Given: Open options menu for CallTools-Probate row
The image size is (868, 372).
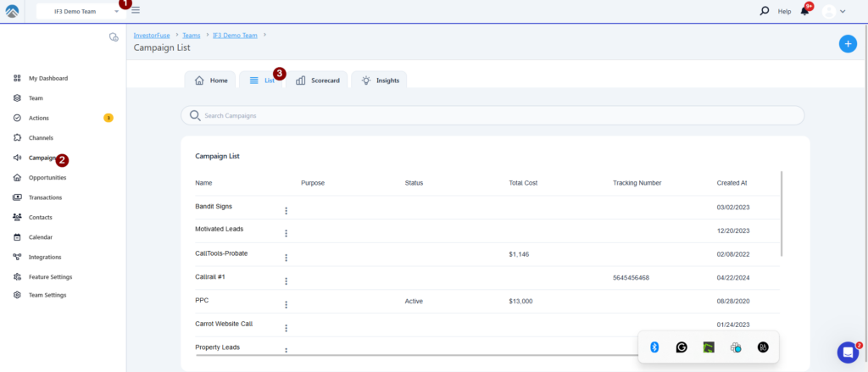Looking at the screenshot, I should [287, 258].
